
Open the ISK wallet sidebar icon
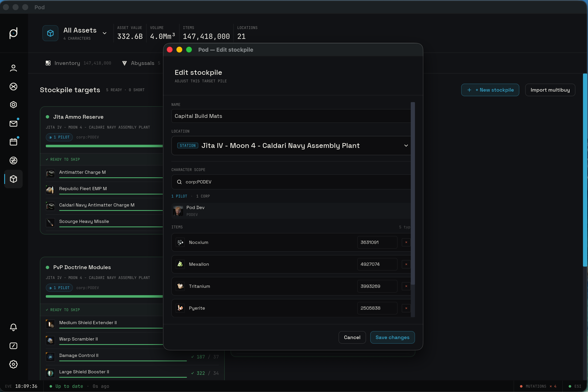coord(13,160)
